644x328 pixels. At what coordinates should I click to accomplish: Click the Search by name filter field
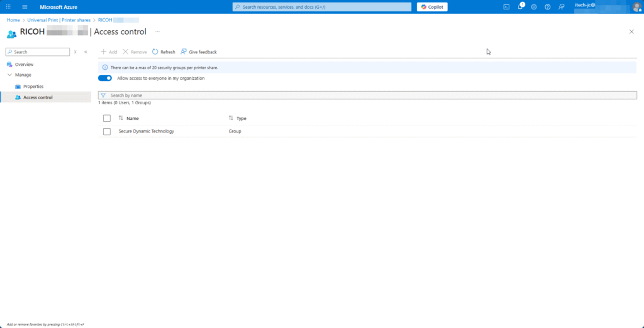371,96
